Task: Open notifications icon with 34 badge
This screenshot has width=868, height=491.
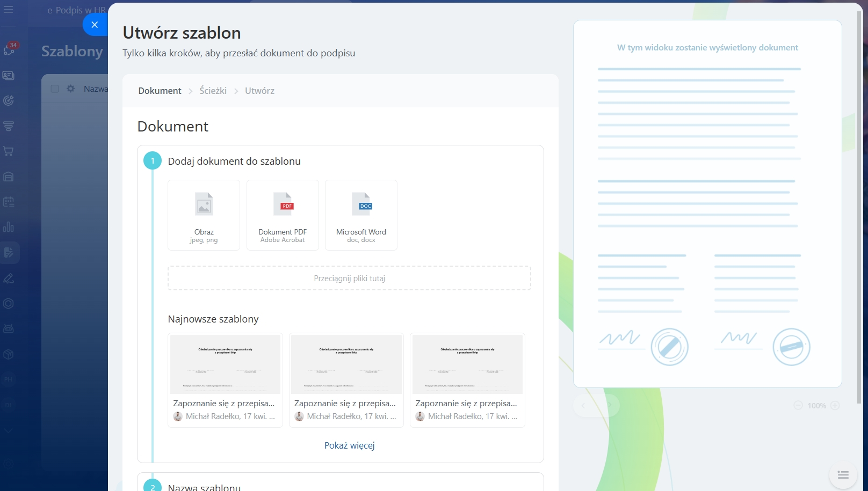Action: click(x=9, y=49)
